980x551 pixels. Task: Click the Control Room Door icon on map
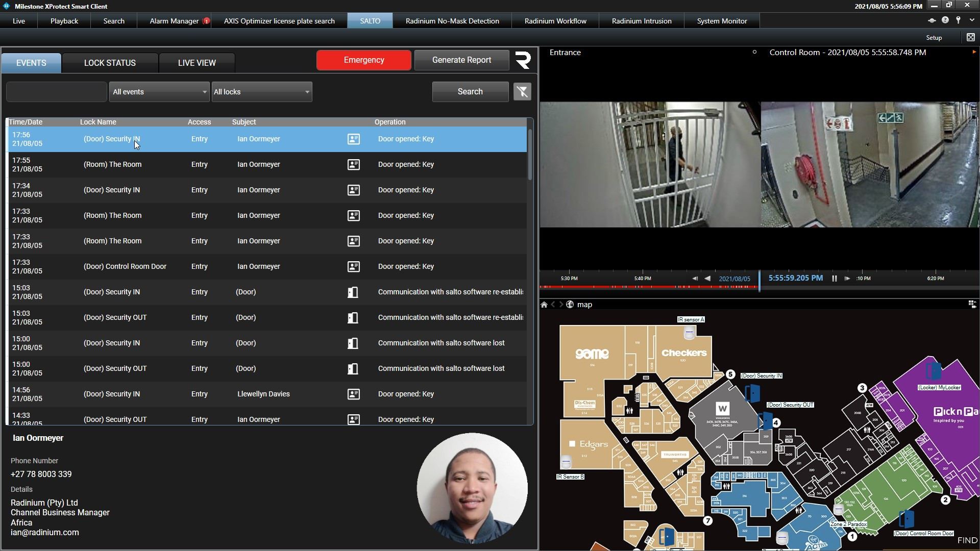click(x=906, y=519)
